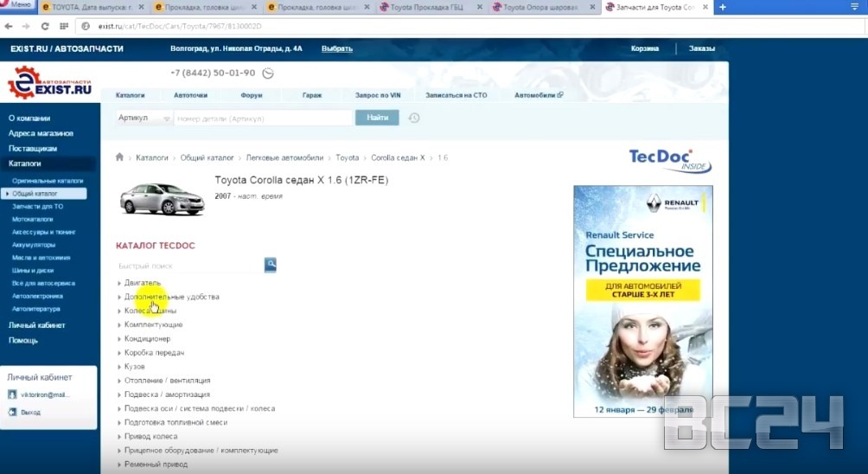Click the home icon in the breadcrumb
Image resolution: width=868 pixels, height=474 pixels.
pyautogui.click(x=120, y=157)
